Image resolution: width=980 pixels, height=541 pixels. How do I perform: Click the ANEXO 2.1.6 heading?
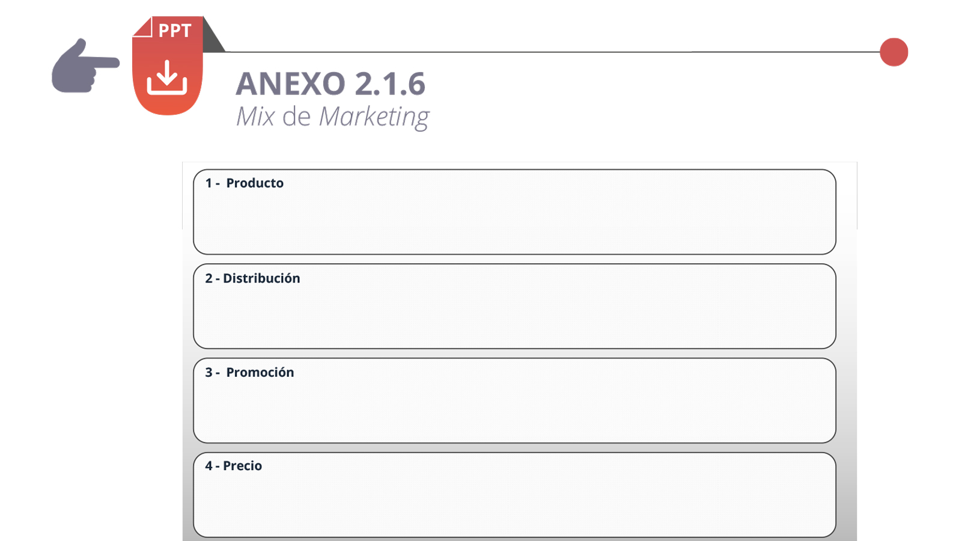tap(330, 84)
